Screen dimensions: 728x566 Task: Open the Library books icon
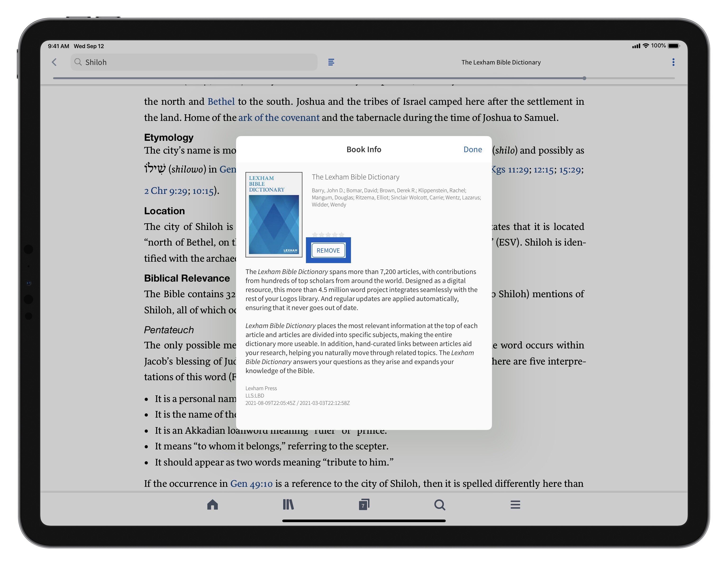pyautogui.click(x=288, y=504)
